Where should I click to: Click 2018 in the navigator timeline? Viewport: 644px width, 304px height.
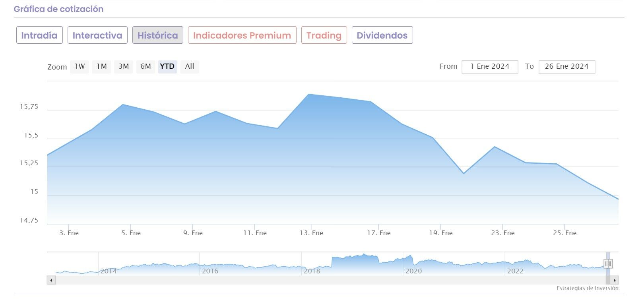tap(312, 271)
